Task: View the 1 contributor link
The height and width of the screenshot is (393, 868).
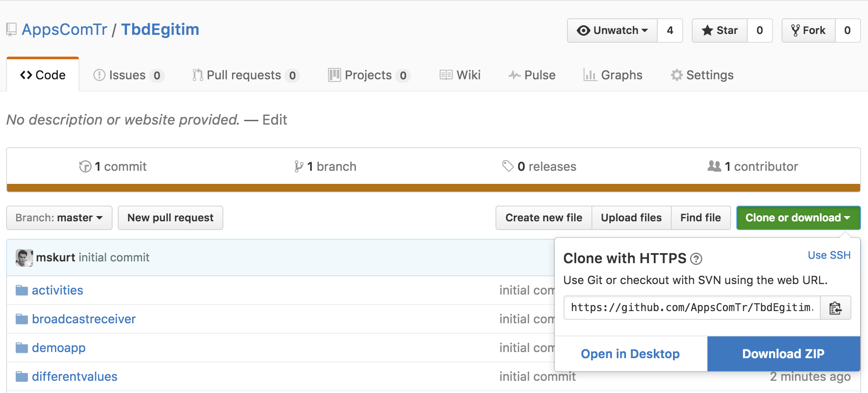Action: point(753,166)
